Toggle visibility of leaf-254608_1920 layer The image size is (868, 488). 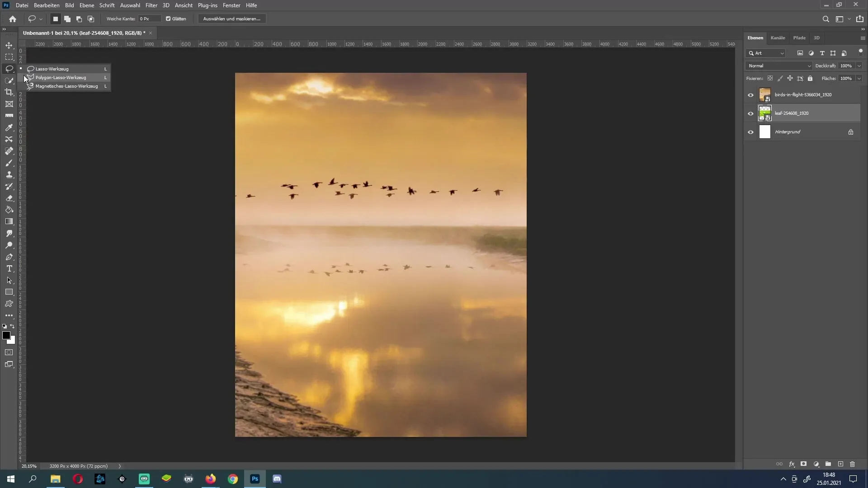pyautogui.click(x=751, y=113)
